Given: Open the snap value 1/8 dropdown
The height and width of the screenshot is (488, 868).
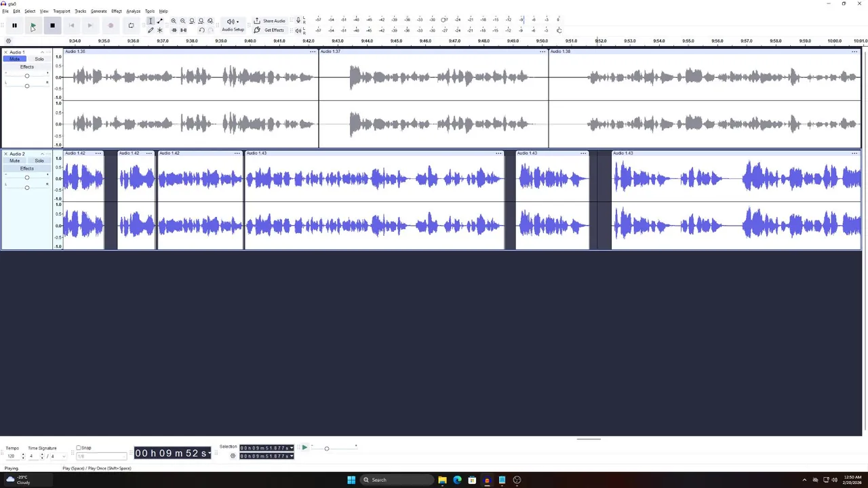Looking at the screenshot, I should pyautogui.click(x=102, y=456).
